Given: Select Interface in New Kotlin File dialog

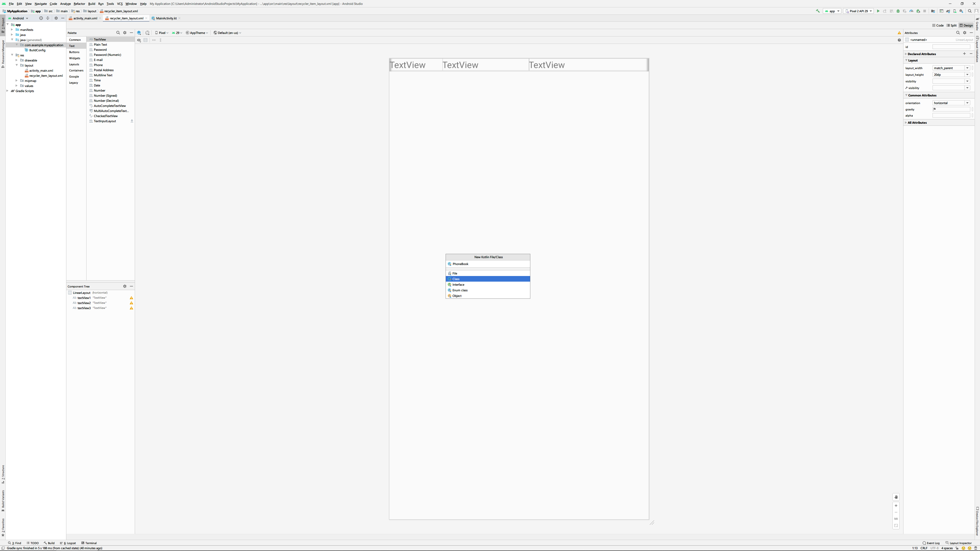Looking at the screenshot, I should pyautogui.click(x=458, y=284).
